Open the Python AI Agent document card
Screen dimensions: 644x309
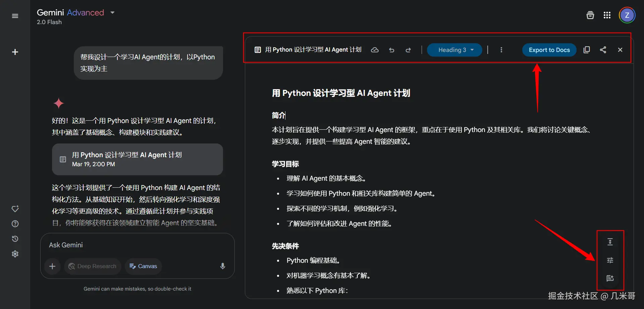[x=138, y=159]
